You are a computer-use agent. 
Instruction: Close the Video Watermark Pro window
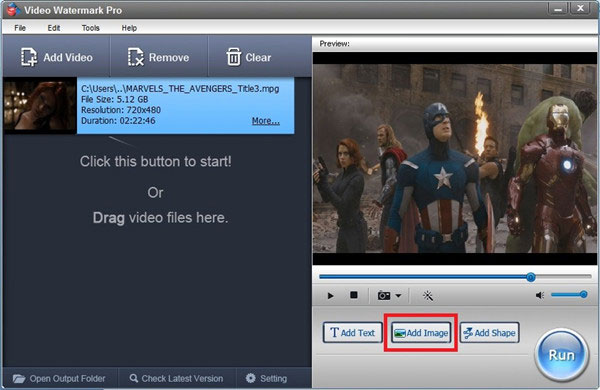coord(581,8)
